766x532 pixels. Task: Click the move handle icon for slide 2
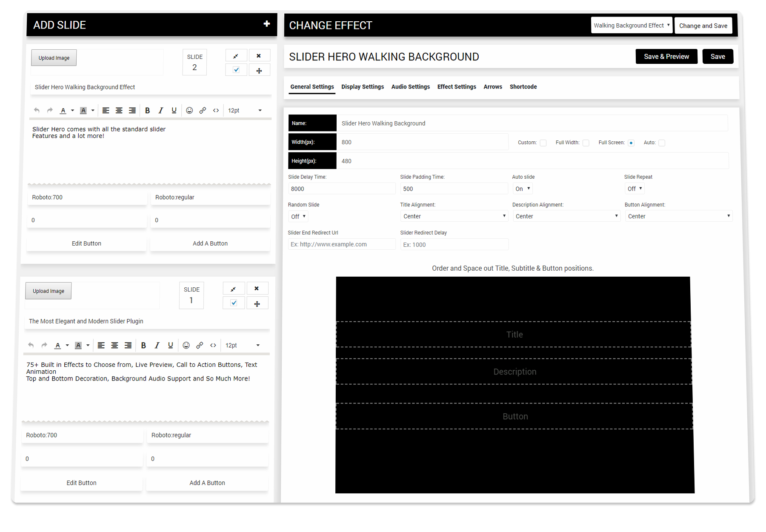point(259,70)
